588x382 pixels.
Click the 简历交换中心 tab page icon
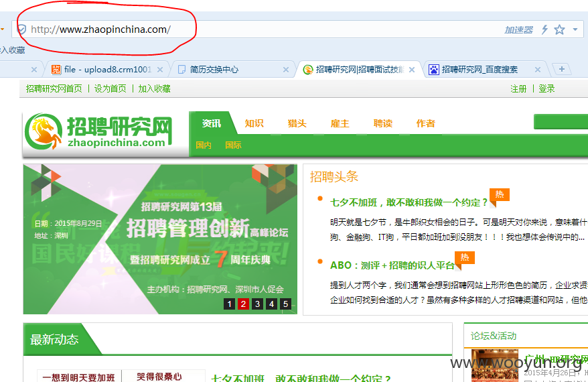tap(181, 70)
